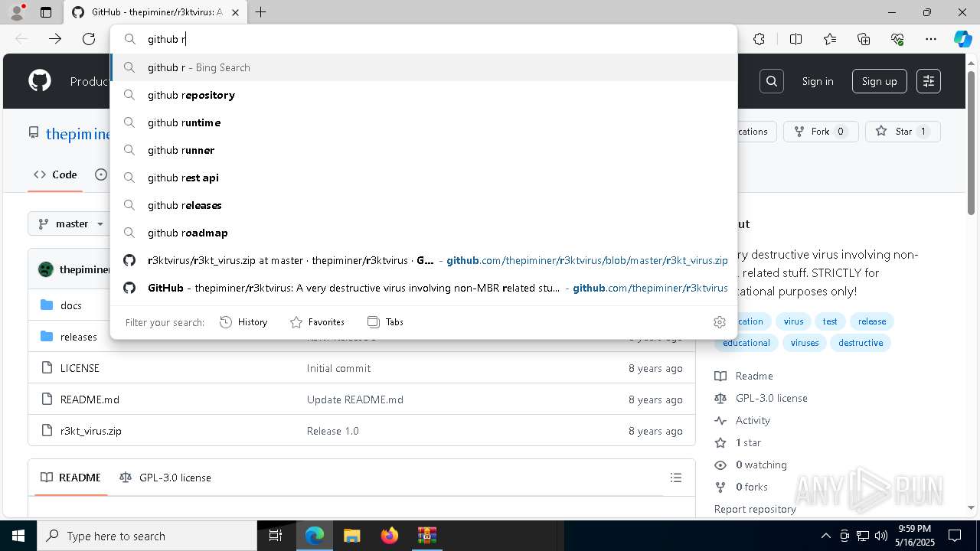The height and width of the screenshot is (551, 980).
Task: Go forward with the browser arrow
Action: coord(55,39)
